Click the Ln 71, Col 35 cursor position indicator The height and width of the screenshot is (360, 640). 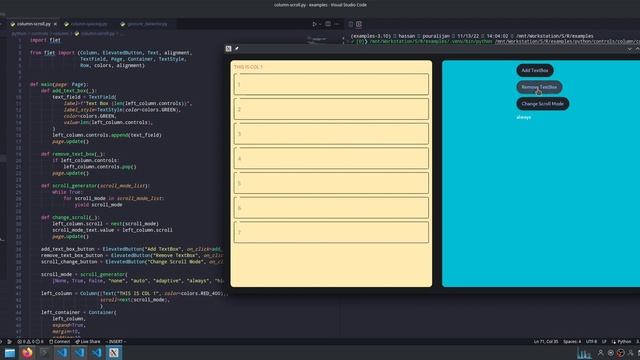(x=546, y=342)
